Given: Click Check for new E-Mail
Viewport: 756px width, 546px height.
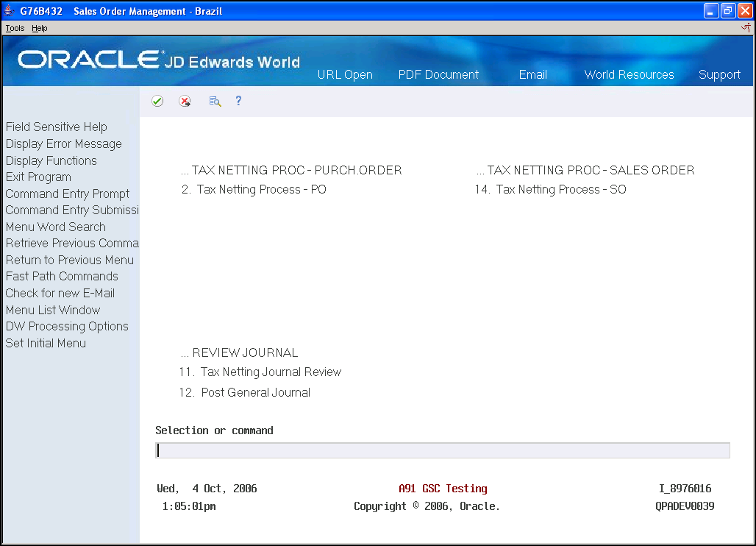Looking at the screenshot, I should click(60, 294).
